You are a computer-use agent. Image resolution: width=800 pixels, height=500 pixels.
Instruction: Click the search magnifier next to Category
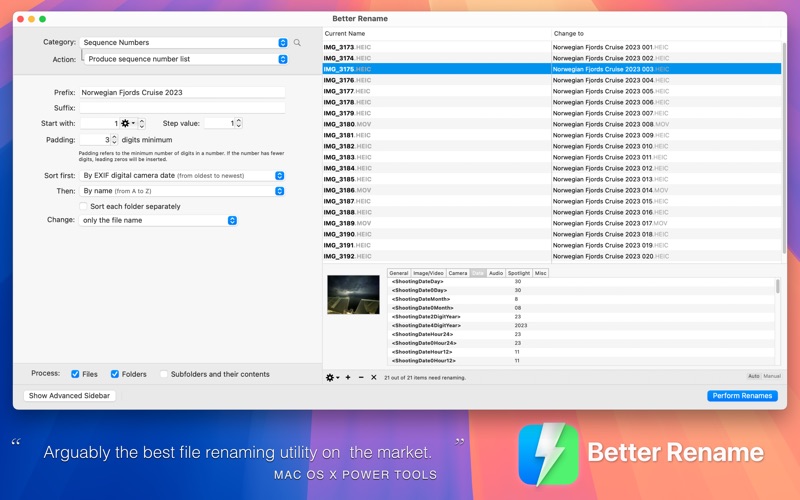pos(297,43)
